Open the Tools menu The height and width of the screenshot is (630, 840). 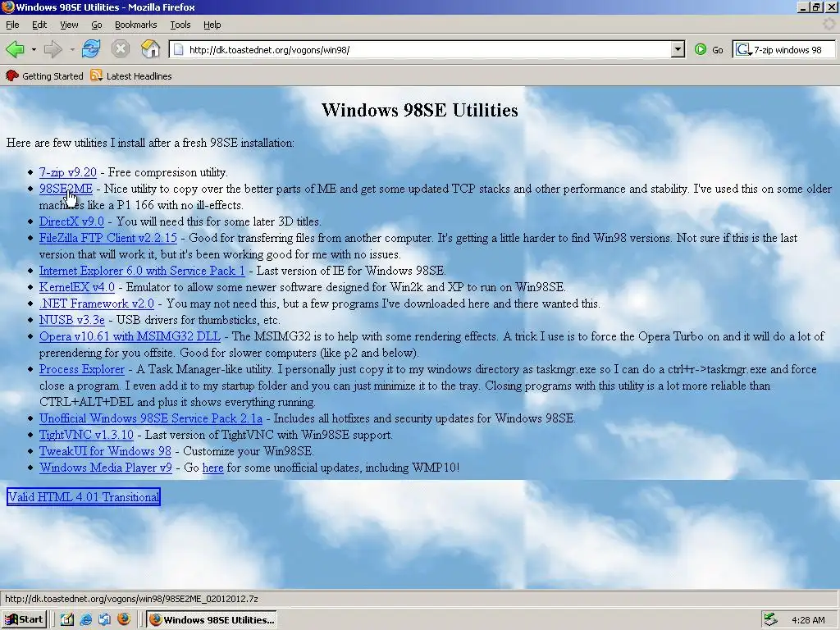click(180, 25)
